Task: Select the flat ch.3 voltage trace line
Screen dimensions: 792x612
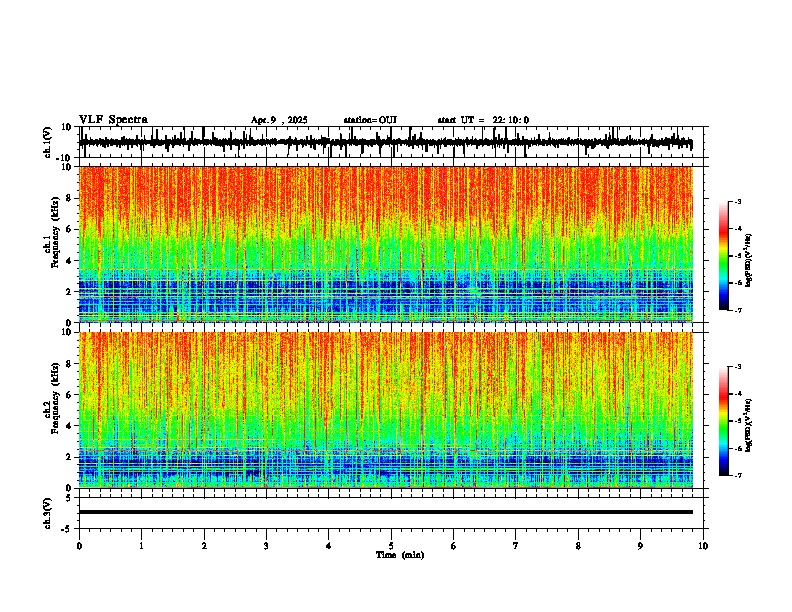Action: [x=386, y=512]
